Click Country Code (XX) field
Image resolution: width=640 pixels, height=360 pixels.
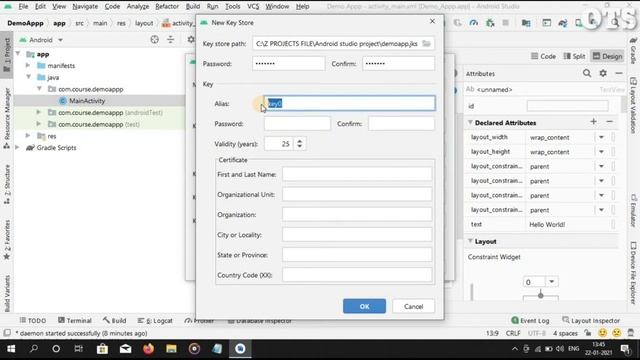[x=357, y=275]
